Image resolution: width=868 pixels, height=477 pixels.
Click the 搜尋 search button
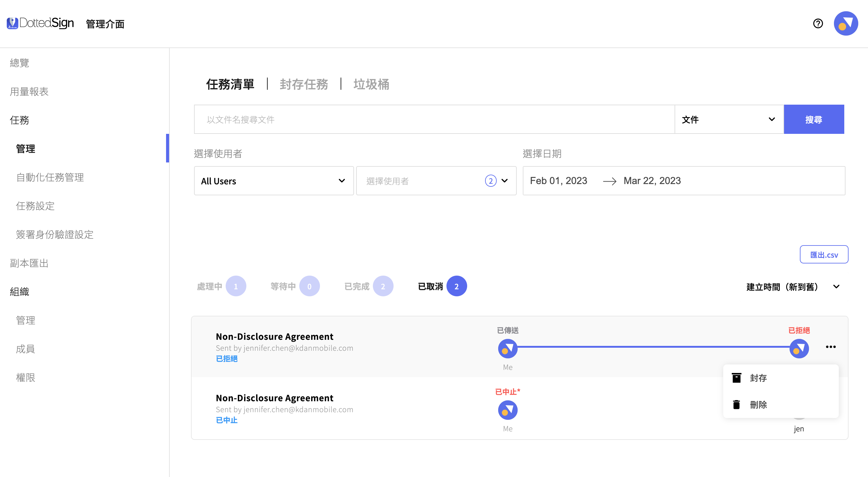point(814,119)
